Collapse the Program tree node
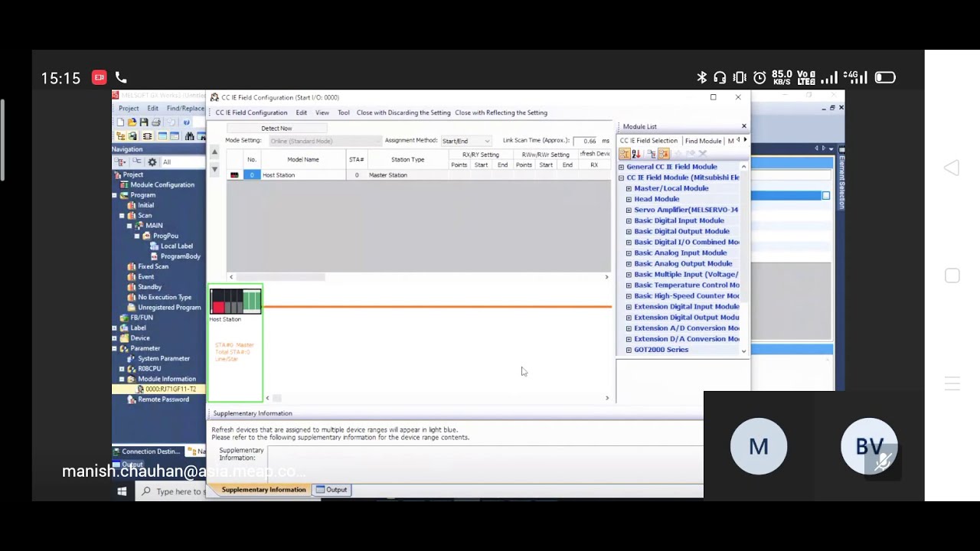The height and width of the screenshot is (551, 980). 115,195
